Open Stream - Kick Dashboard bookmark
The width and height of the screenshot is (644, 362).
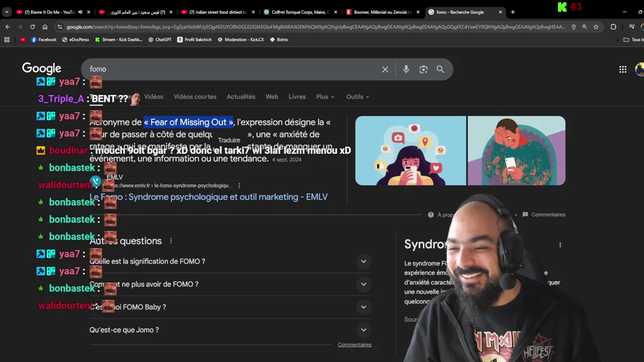[118, 39]
